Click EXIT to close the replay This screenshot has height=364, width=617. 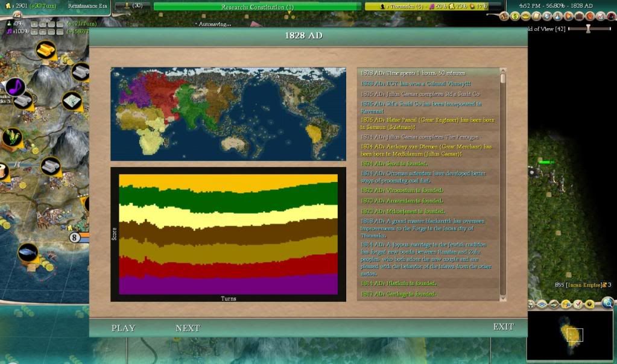pyautogui.click(x=503, y=327)
